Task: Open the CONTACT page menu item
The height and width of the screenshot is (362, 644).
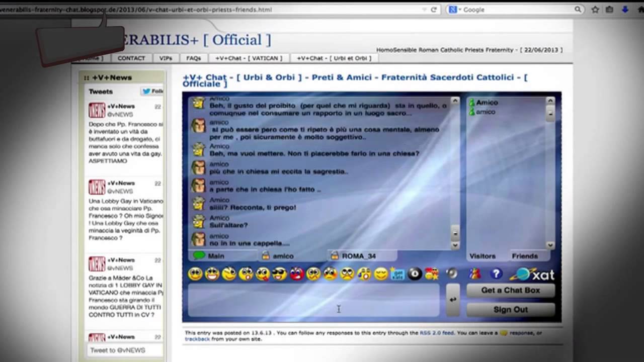Action: [131, 58]
